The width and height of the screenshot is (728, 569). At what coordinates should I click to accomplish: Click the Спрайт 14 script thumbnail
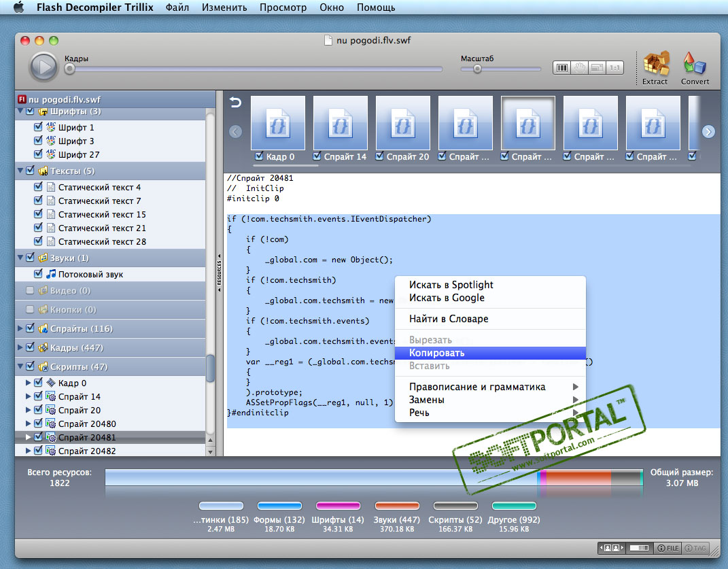pos(341,123)
